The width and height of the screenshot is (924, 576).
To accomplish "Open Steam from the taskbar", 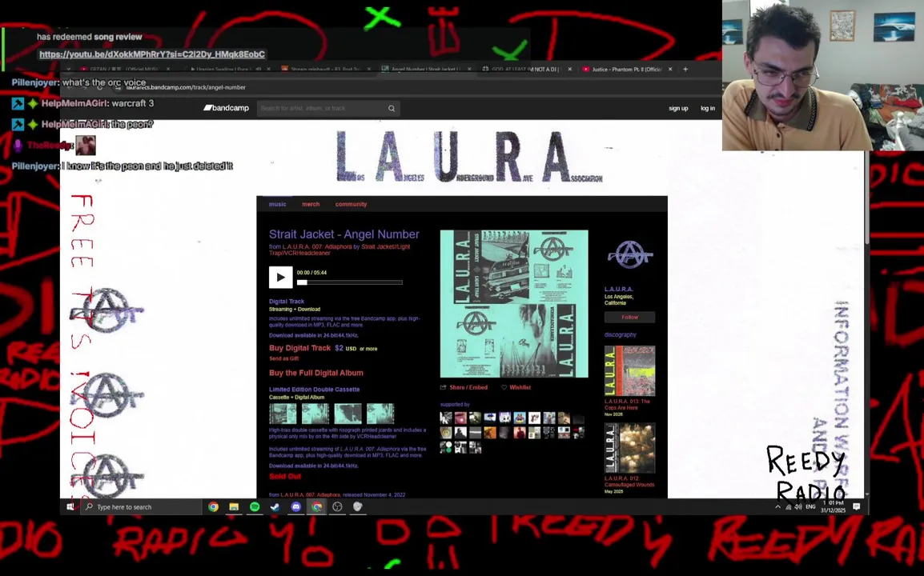I will click(x=275, y=507).
